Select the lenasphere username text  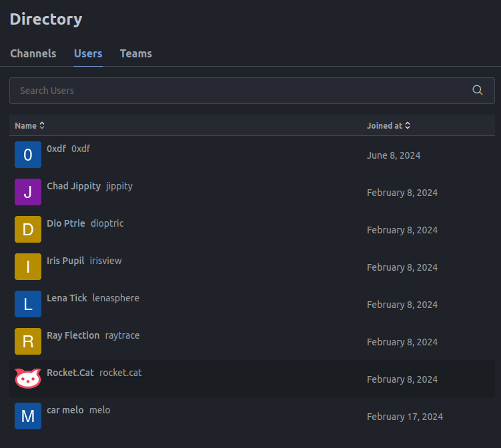115,298
